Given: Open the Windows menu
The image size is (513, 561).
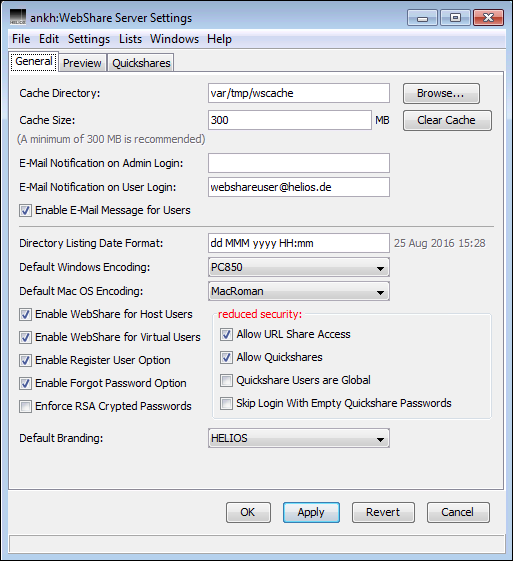Looking at the screenshot, I should pos(174,39).
